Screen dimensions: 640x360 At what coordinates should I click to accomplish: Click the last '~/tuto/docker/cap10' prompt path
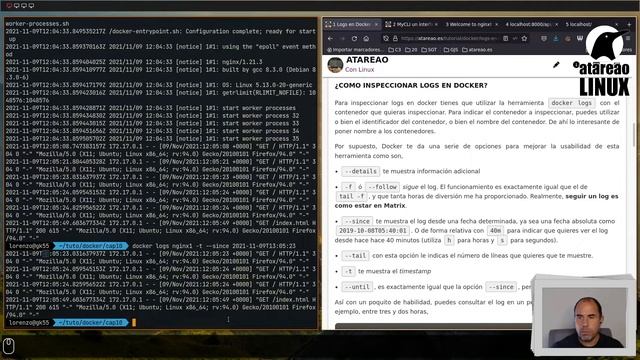(x=90, y=322)
